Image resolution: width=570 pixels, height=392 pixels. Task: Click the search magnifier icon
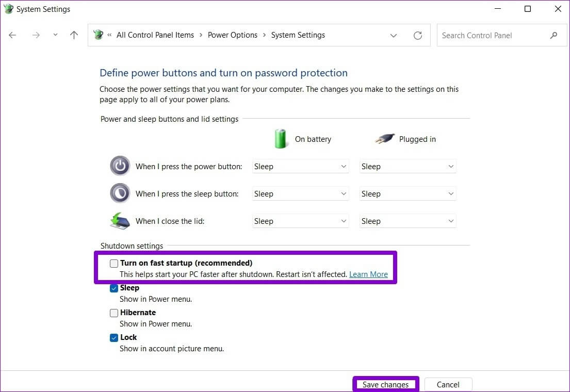pos(553,36)
